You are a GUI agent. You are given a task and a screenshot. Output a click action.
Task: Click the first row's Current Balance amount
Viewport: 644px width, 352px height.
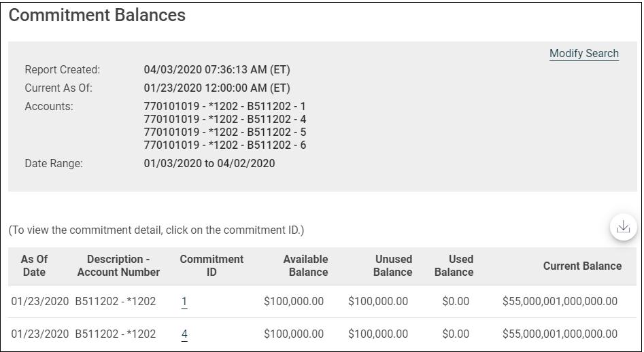[x=560, y=302]
